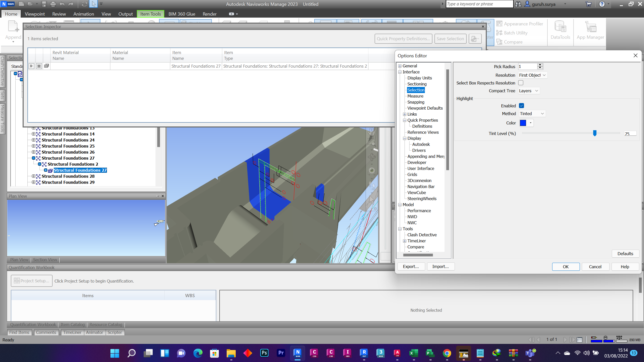Click Project Setup to begin Quantification
The image size is (644, 362).
tap(31, 281)
